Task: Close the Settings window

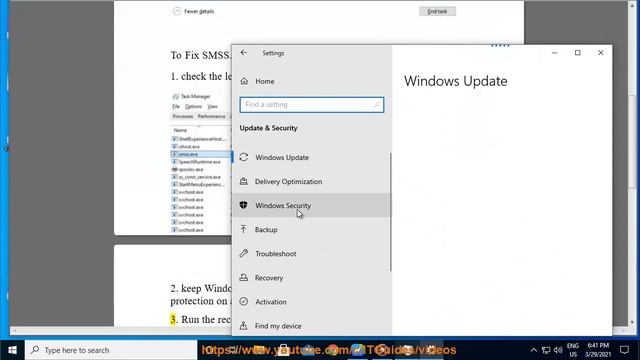Action: click(600, 53)
